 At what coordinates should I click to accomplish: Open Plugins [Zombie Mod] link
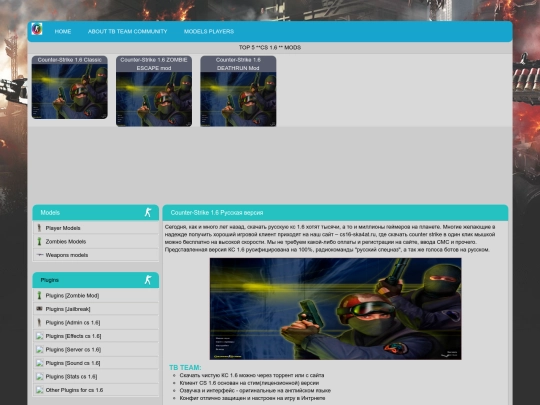72,295
